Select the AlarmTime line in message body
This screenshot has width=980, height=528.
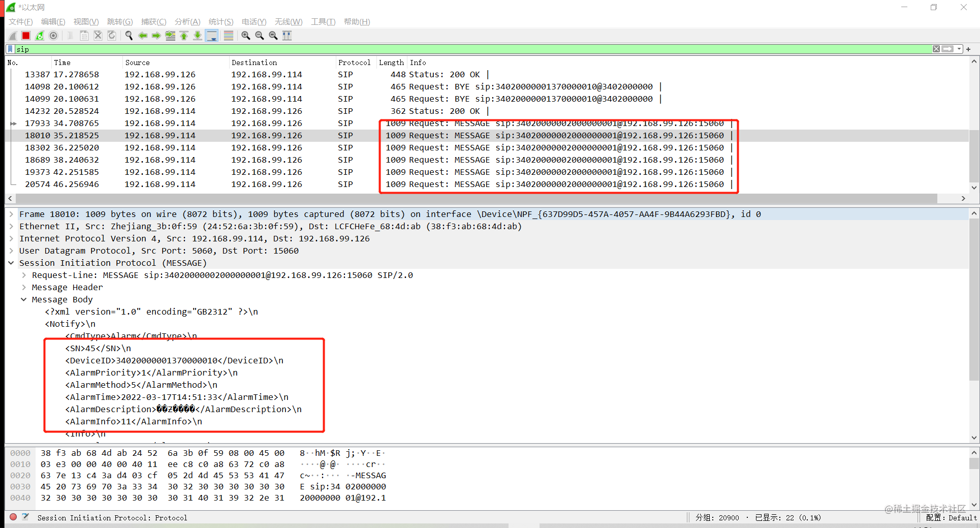tap(177, 397)
